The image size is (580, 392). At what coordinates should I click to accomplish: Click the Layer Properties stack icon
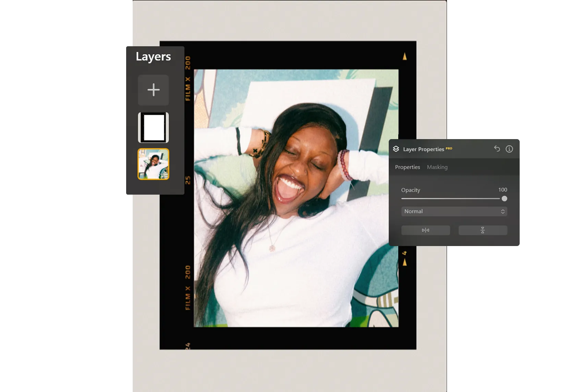[x=396, y=149]
